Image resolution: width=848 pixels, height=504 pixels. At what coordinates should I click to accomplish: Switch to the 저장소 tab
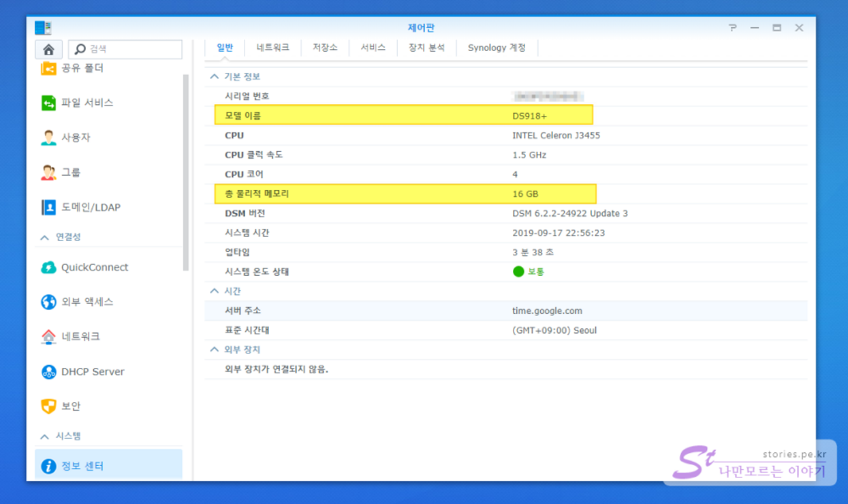(325, 48)
